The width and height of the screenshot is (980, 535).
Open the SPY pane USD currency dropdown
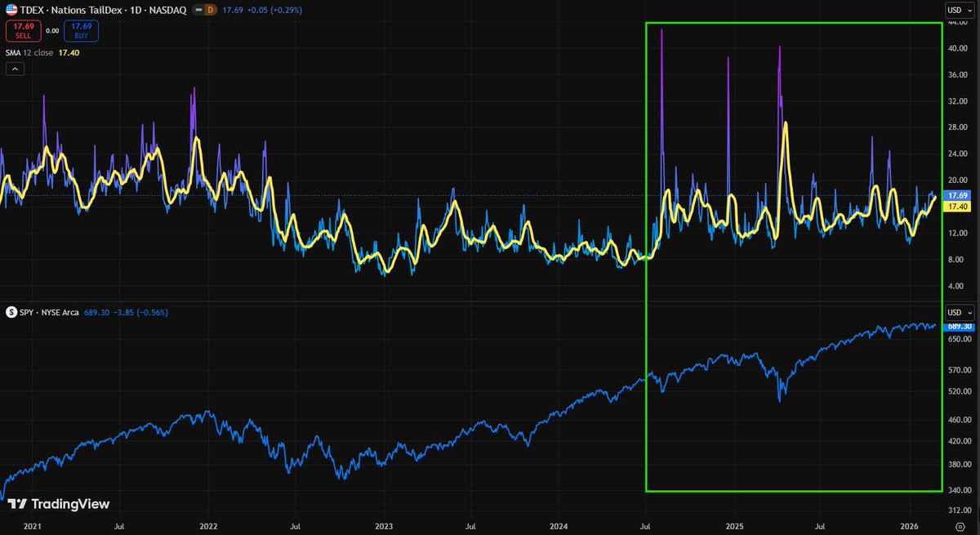coord(959,312)
